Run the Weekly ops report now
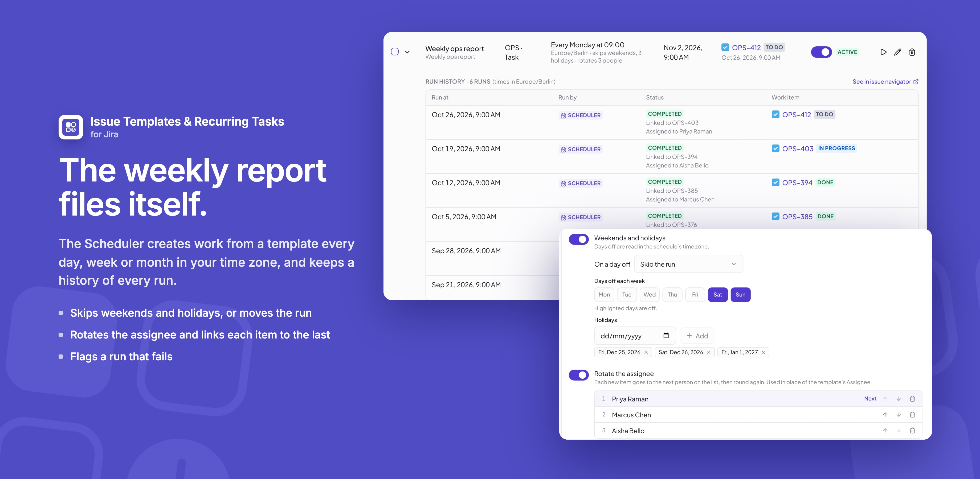The width and height of the screenshot is (980, 479). click(883, 52)
